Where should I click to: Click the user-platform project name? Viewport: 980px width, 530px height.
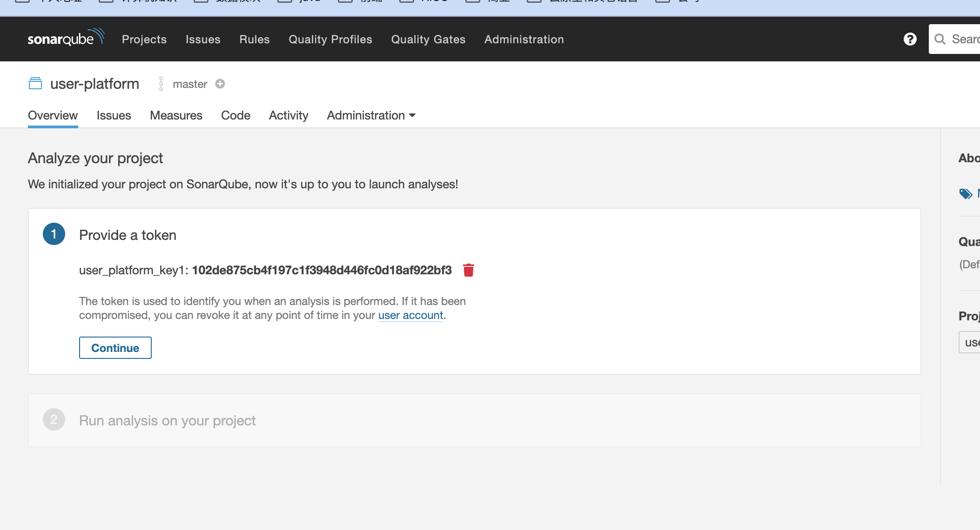95,84
